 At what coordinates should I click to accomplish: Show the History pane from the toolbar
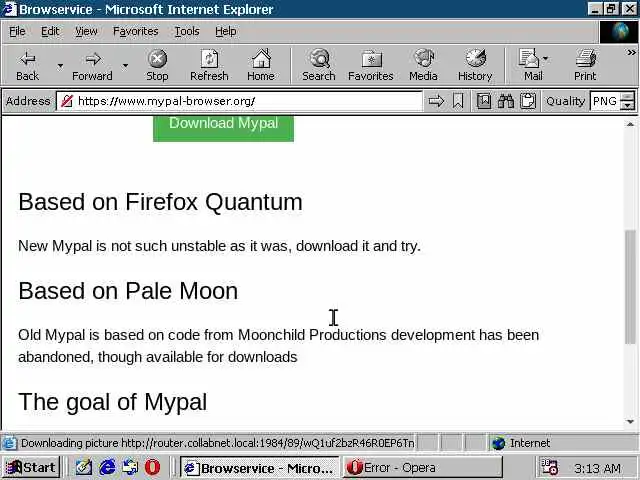475,65
